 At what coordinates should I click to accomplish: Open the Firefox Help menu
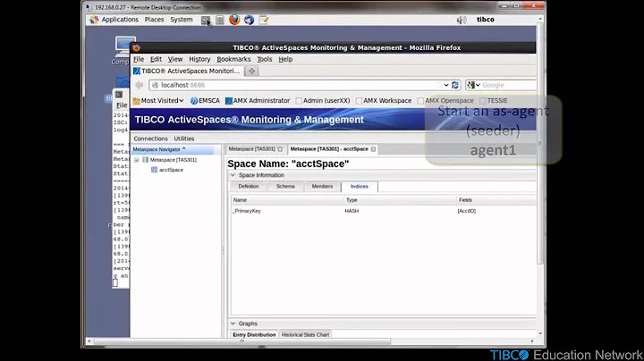pos(285,59)
